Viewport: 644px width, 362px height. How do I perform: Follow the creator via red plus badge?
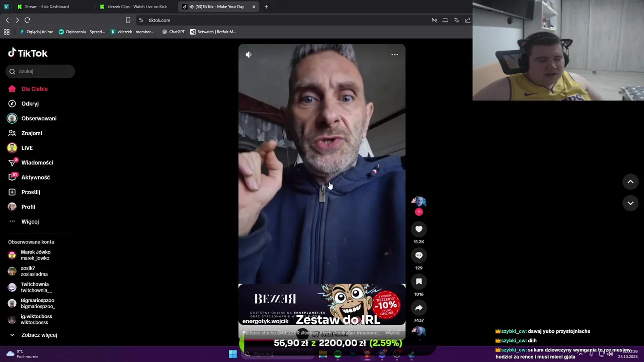coord(419,212)
